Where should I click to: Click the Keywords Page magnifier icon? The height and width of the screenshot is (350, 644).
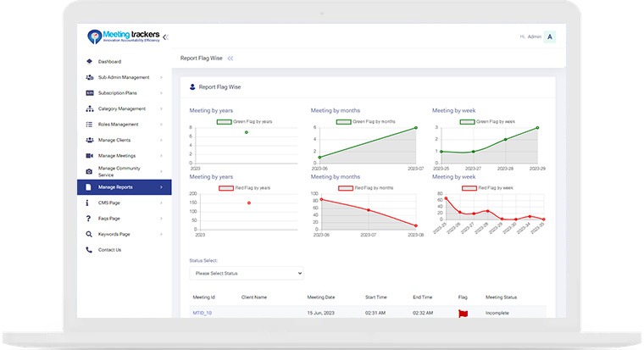pos(89,234)
